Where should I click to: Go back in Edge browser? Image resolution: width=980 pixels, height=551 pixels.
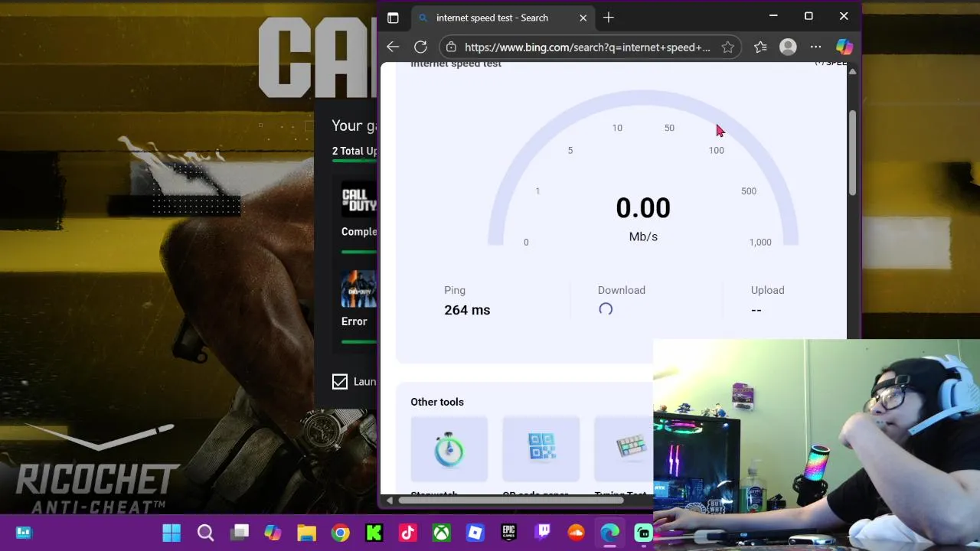pyautogui.click(x=393, y=47)
